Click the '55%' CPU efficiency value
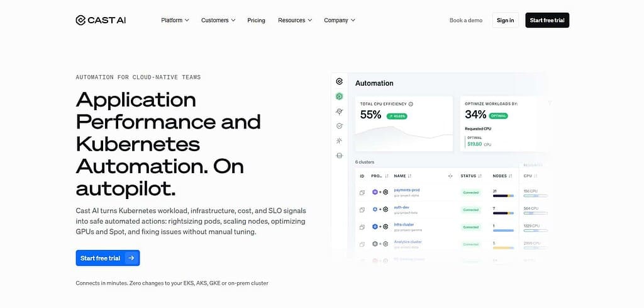The image size is (644, 308). click(370, 115)
